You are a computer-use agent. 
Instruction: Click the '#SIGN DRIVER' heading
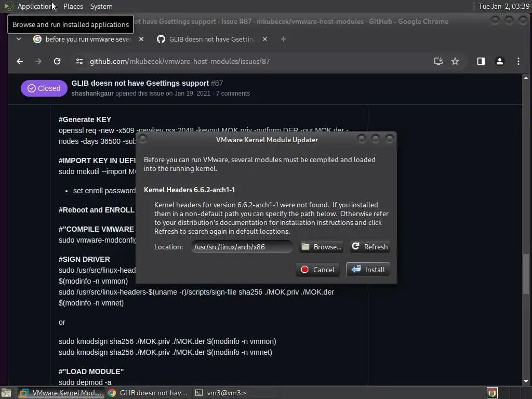(x=84, y=259)
